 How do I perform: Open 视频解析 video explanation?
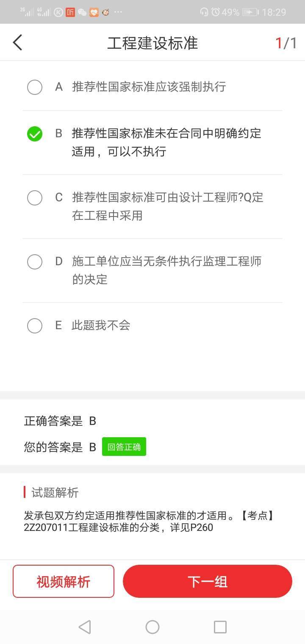coord(64,581)
